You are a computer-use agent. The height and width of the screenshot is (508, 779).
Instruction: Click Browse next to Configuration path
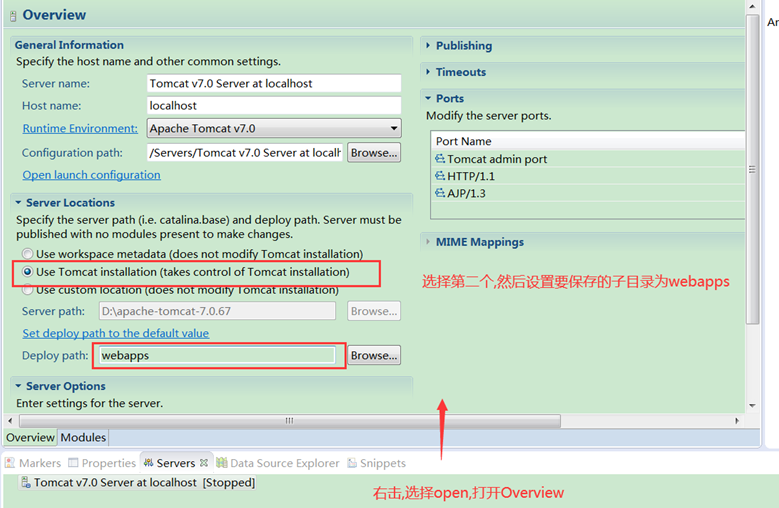(x=374, y=153)
